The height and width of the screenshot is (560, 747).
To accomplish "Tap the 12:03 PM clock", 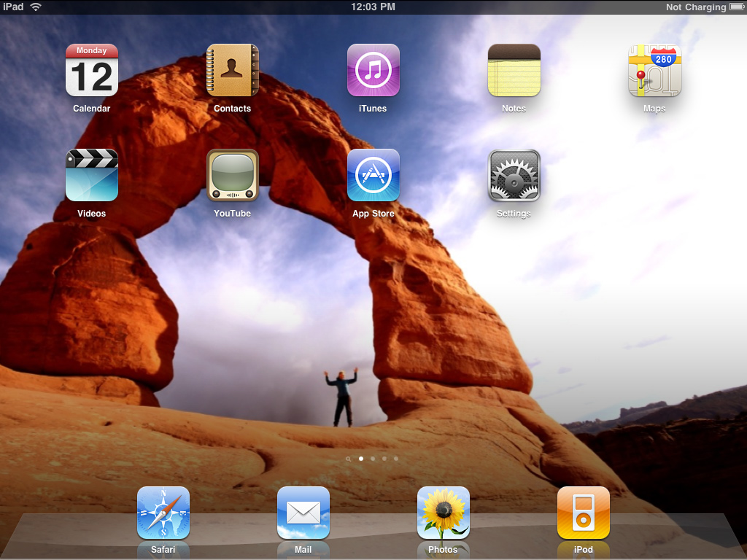I will click(373, 7).
